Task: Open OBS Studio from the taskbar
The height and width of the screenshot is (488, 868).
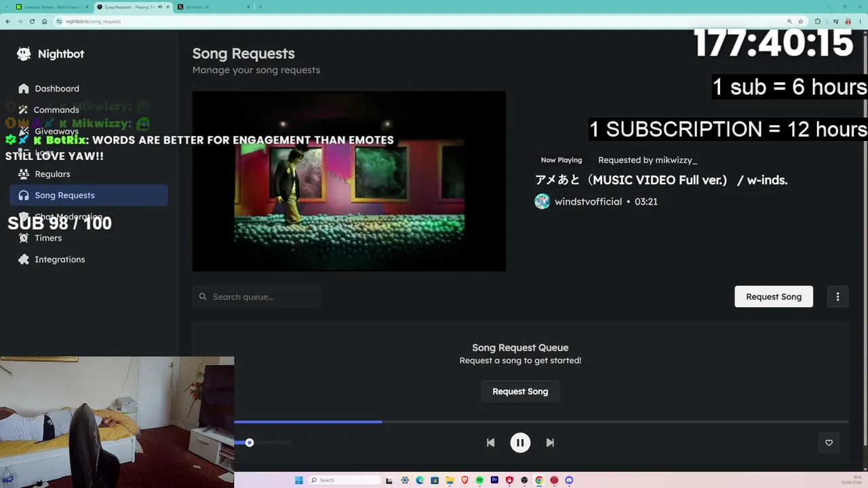Action: pos(524,480)
